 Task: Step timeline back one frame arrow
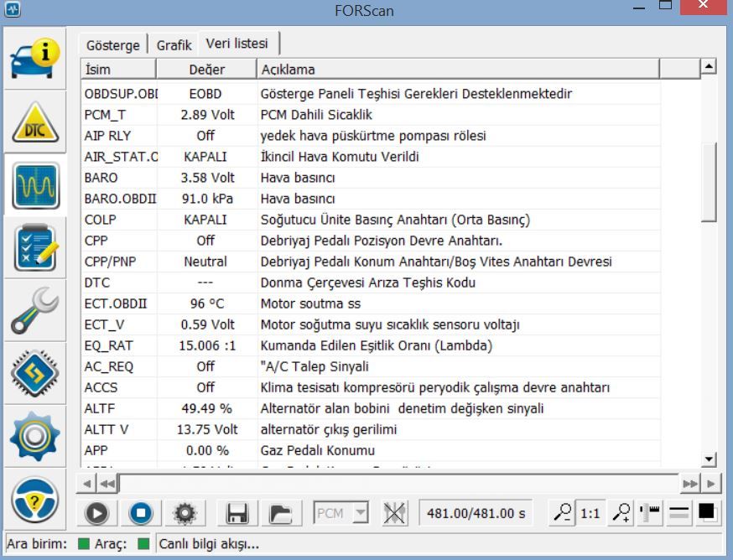[x=87, y=484]
